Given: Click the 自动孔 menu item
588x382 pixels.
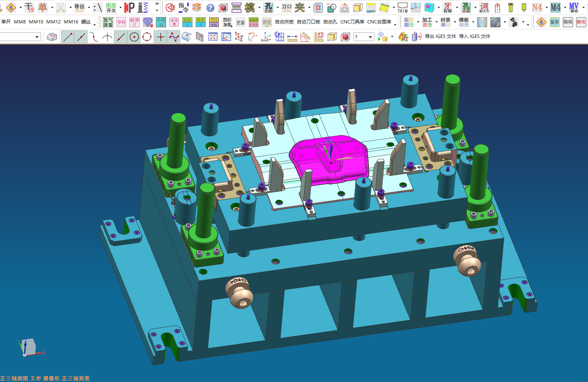Looking at the screenshot, I should click(330, 22).
